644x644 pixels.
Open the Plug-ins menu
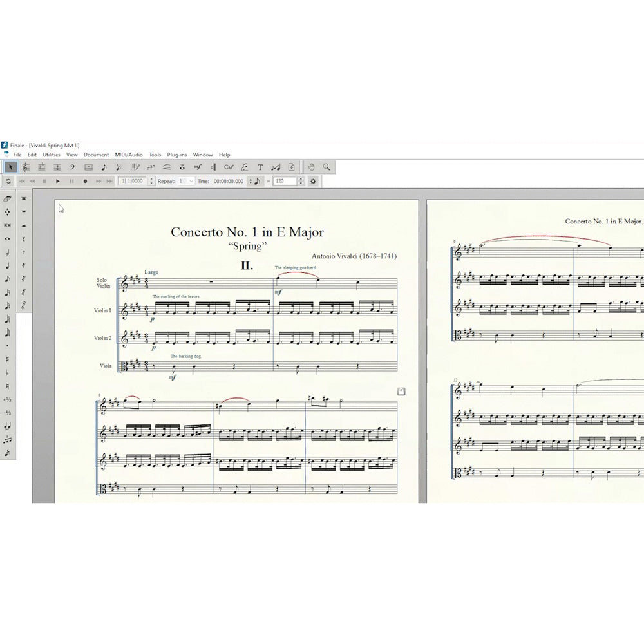tap(176, 155)
